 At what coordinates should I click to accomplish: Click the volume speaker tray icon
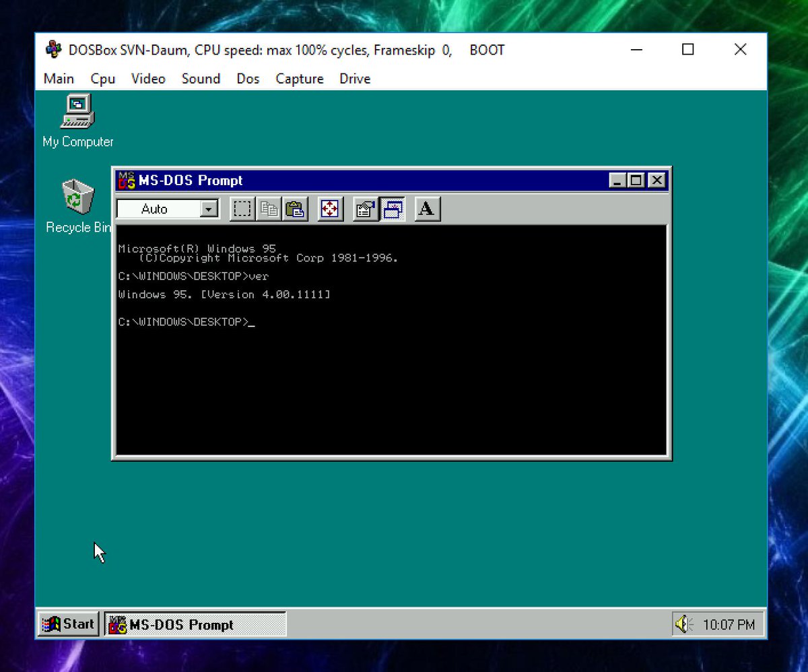pos(683,624)
